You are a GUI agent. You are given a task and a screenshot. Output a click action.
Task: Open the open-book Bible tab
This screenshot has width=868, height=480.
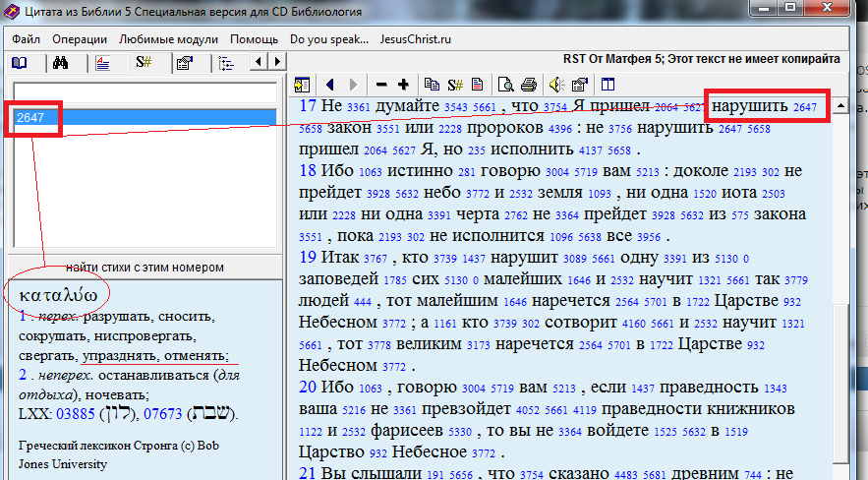click(20, 63)
